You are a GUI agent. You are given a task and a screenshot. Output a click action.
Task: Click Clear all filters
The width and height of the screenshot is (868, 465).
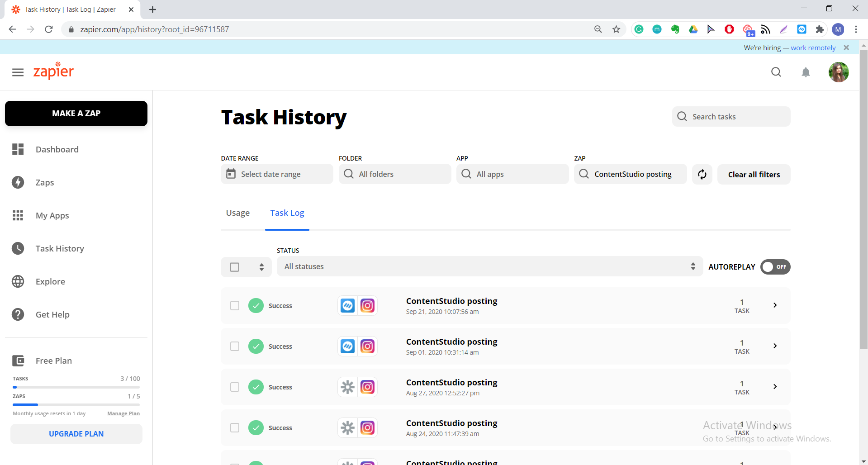click(x=754, y=175)
